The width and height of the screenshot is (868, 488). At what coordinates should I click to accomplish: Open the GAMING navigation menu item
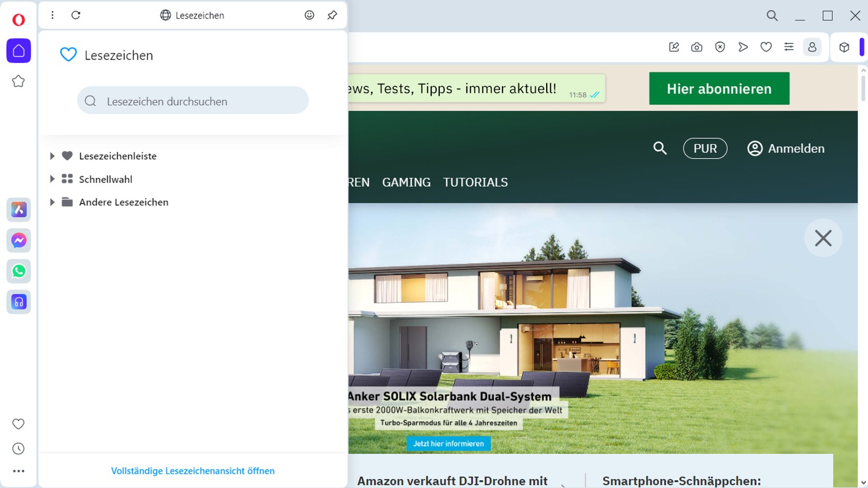406,182
